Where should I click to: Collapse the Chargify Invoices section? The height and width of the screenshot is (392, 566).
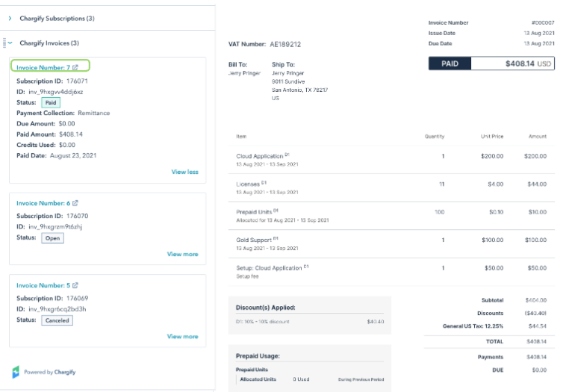pyautogui.click(x=10, y=43)
